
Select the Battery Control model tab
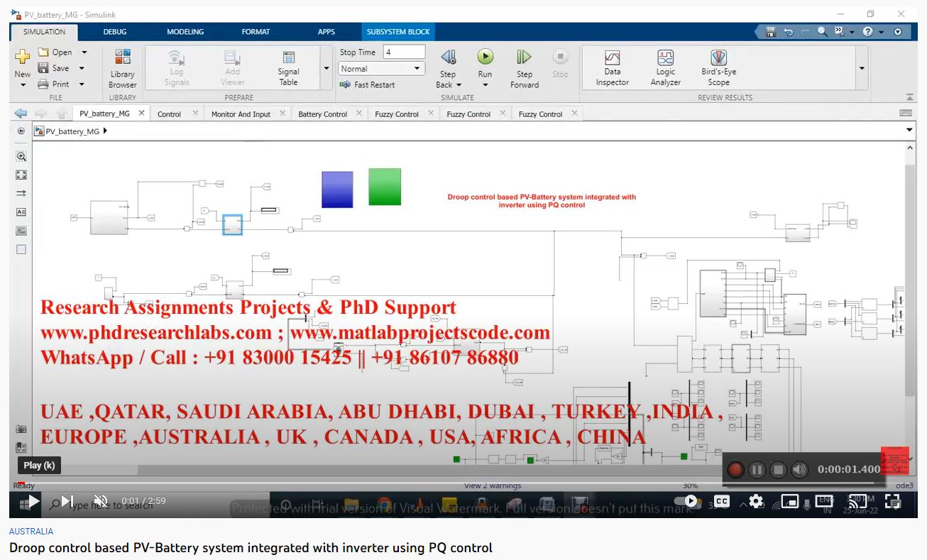point(322,114)
